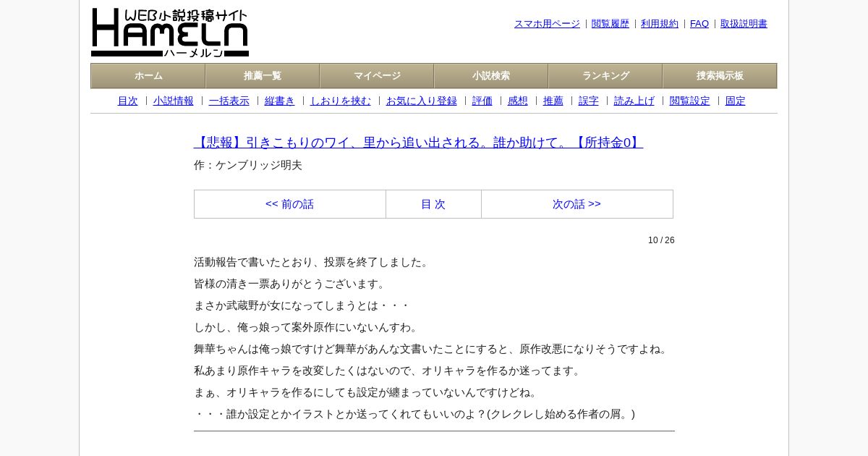Click the 読み上げ link
Image resolution: width=868 pixels, height=456 pixels.
pyautogui.click(x=634, y=101)
